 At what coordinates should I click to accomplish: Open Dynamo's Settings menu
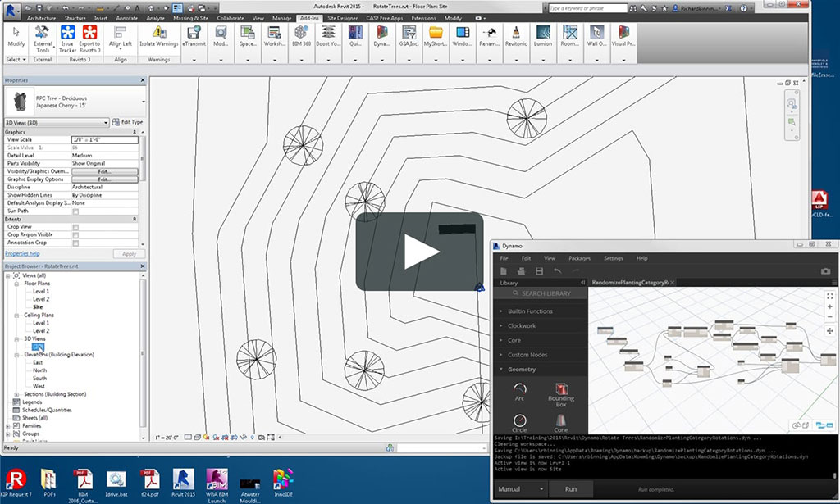(613, 258)
